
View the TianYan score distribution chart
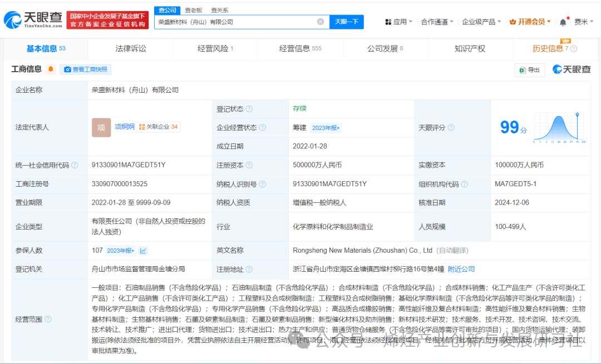pos(559,127)
